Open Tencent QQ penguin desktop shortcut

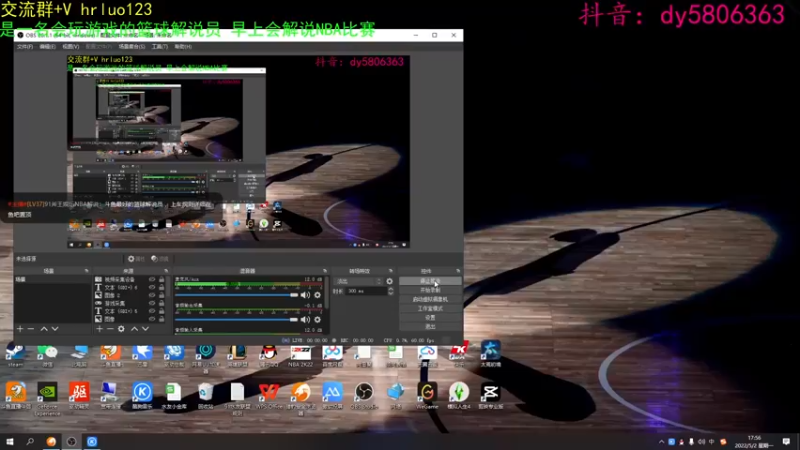268,355
